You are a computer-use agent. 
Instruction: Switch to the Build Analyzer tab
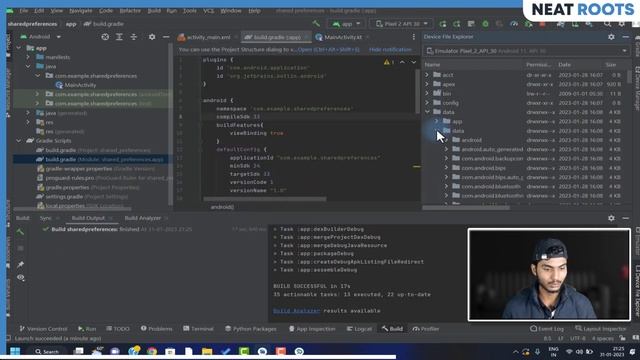(142, 218)
